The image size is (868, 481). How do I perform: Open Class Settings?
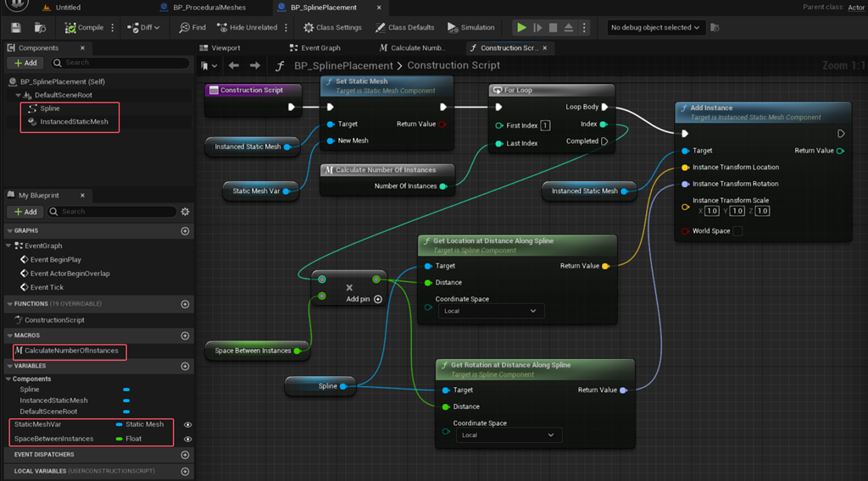coord(332,28)
